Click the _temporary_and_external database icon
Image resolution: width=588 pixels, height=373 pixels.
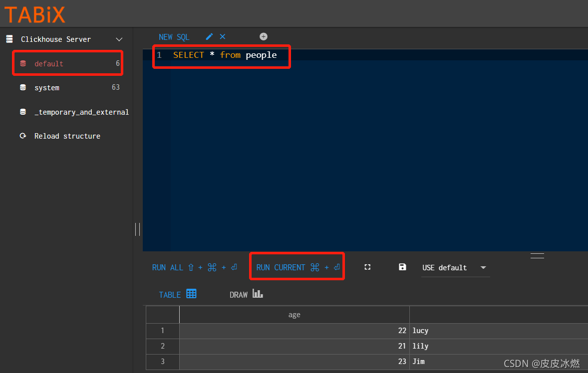pyautogui.click(x=23, y=112)
